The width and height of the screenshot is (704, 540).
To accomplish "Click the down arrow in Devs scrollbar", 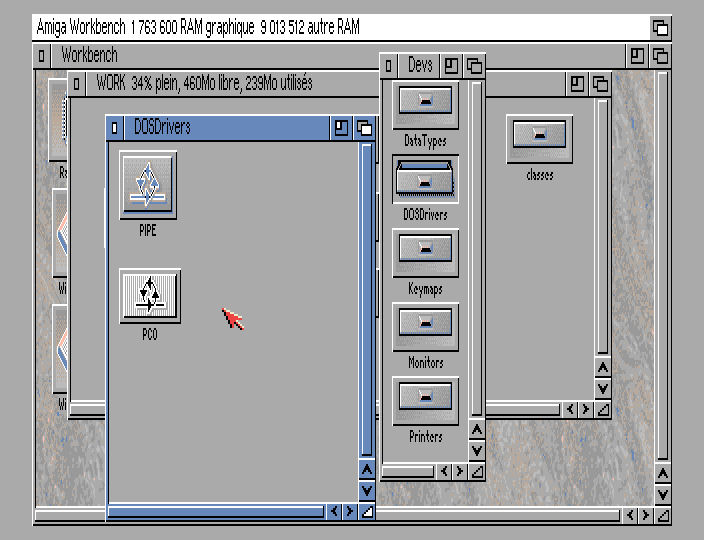I will pyautogui.click(x=477, y=450).
